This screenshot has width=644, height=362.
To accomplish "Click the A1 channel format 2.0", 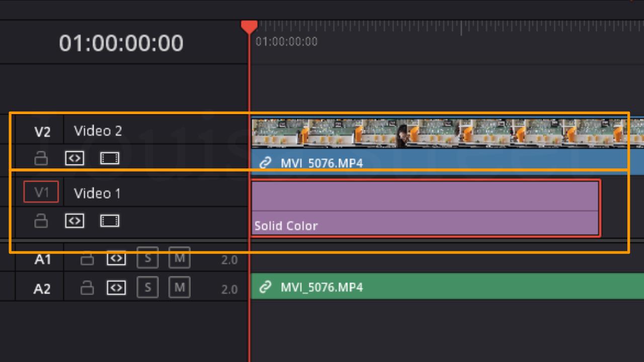I will coord(229,260).
